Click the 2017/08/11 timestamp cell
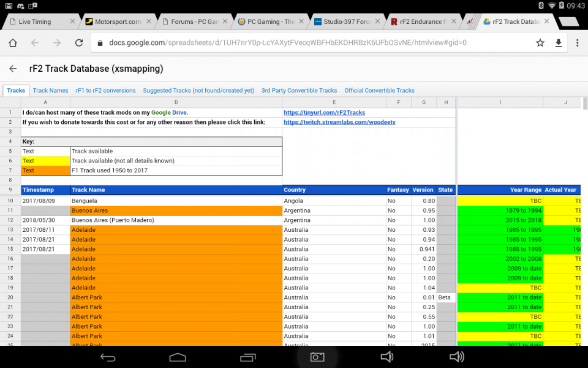Image resolution: width=588 pixels, height=368 pixels. pos(45,230)
